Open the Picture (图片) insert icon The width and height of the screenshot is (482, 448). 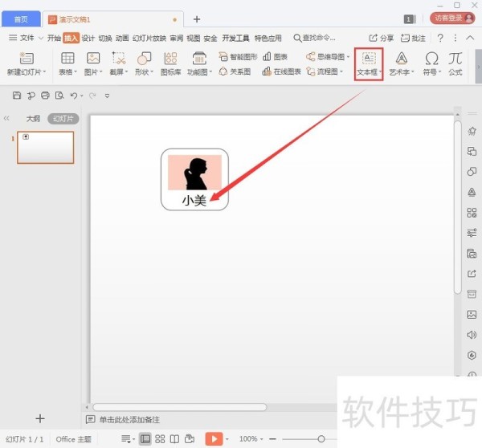point(93,58)
